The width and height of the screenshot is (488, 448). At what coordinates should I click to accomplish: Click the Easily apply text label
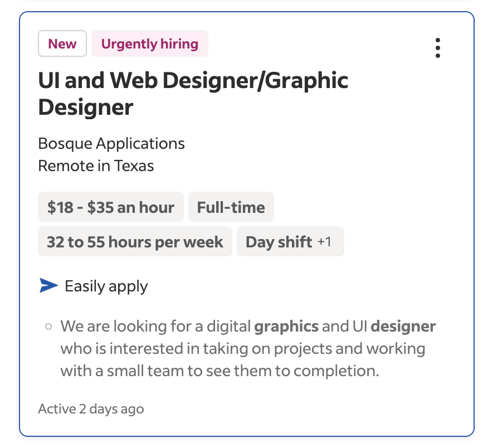click(106, 286)
